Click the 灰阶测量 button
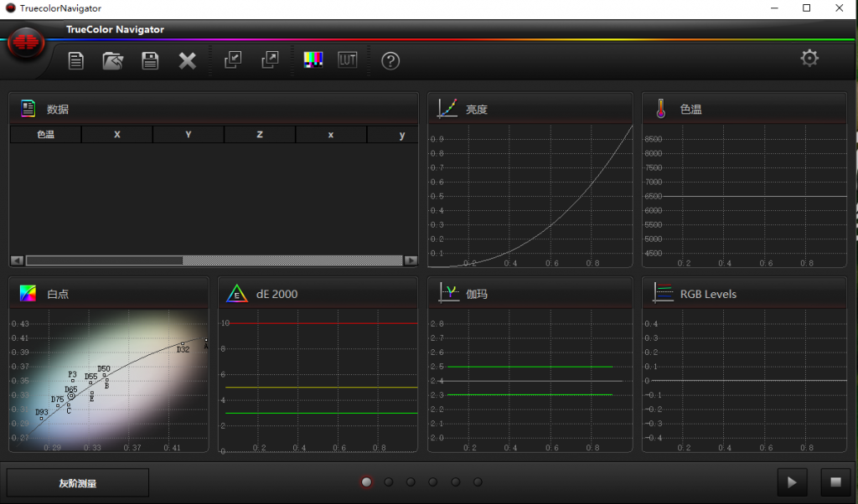 pyautogui.click(x=78, y=483)
